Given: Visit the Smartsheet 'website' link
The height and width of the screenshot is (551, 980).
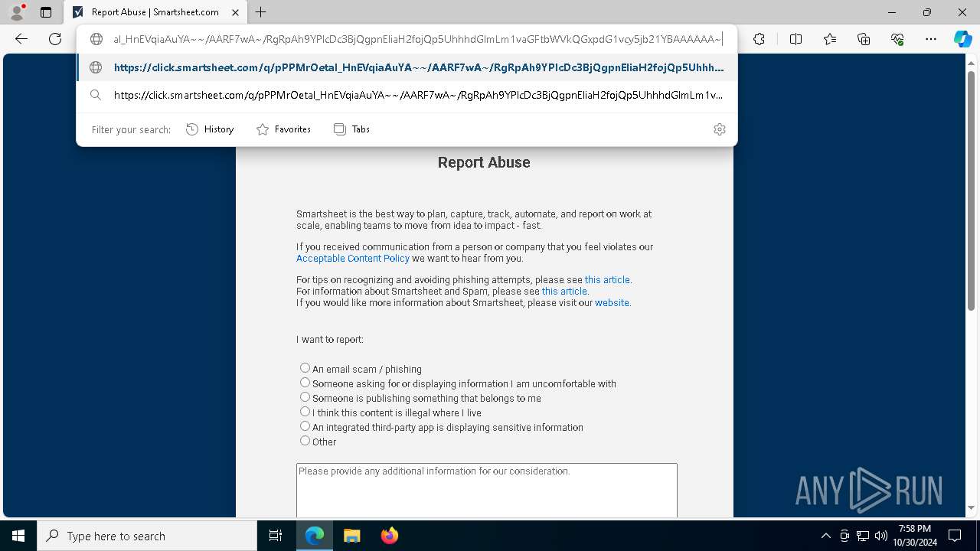Looking at the screenshot, I should click(x=612, y=303).
